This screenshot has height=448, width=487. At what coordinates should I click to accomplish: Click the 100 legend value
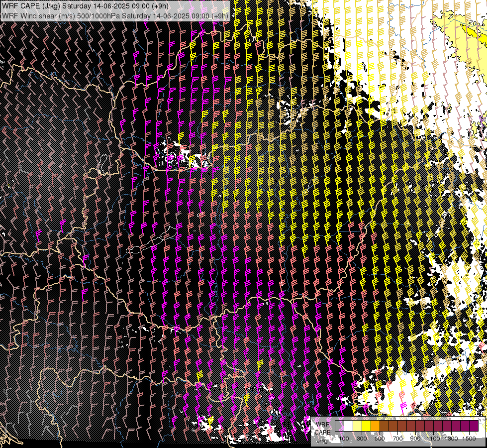[344, 439]
